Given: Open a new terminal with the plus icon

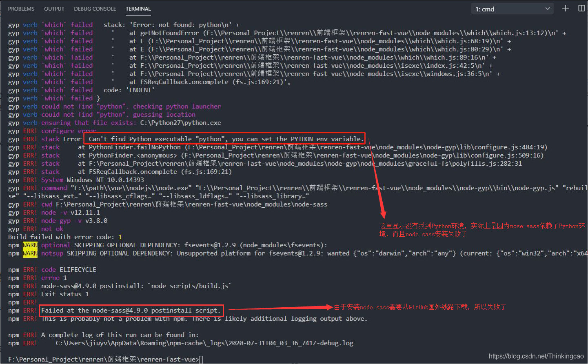Looking at the screenshot, I should pyautogui.click(x=565, y=8).
